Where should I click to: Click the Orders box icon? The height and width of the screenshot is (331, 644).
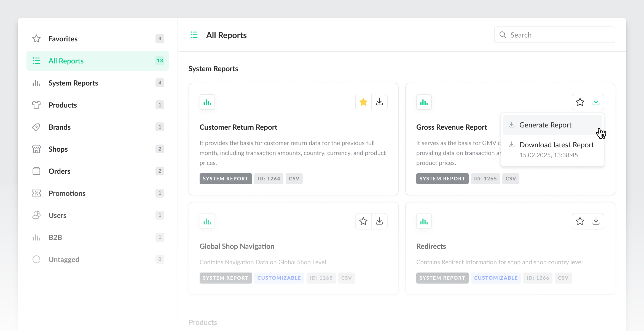point(36,171)
